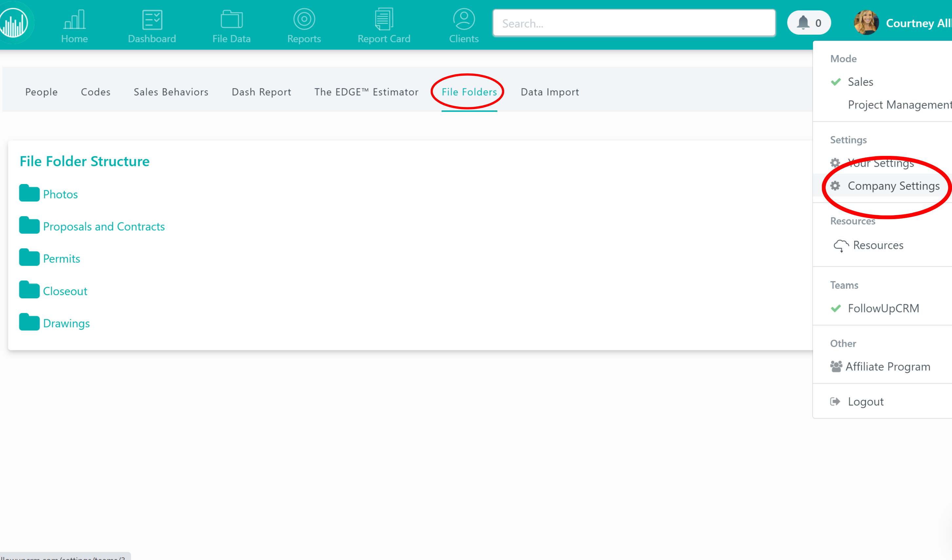952x560 pixels.
Task: Click the Drawings folder icon
Action: click(29, 322)
